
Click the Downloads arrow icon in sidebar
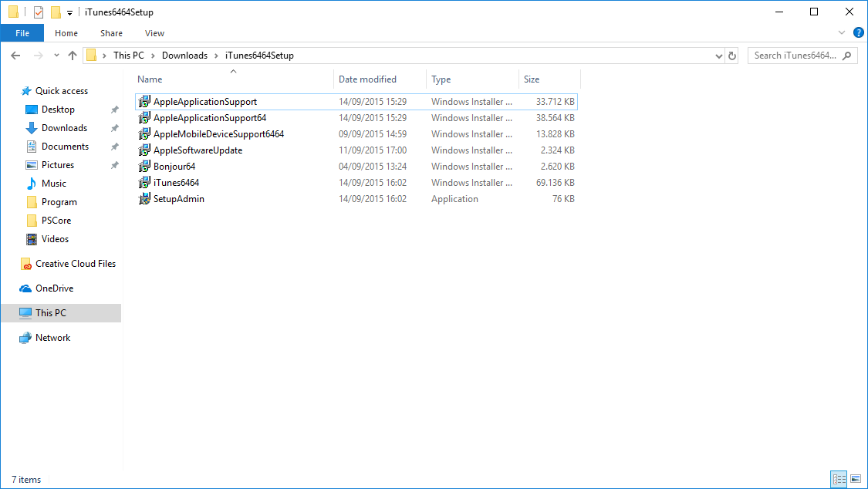pyautogui.click(x=32, y=128)
